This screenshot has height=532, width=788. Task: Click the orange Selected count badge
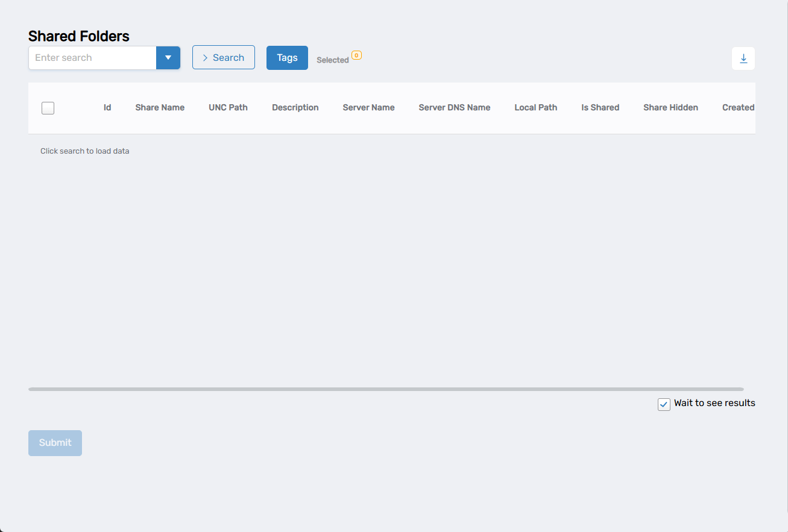[x=356, y=55]
